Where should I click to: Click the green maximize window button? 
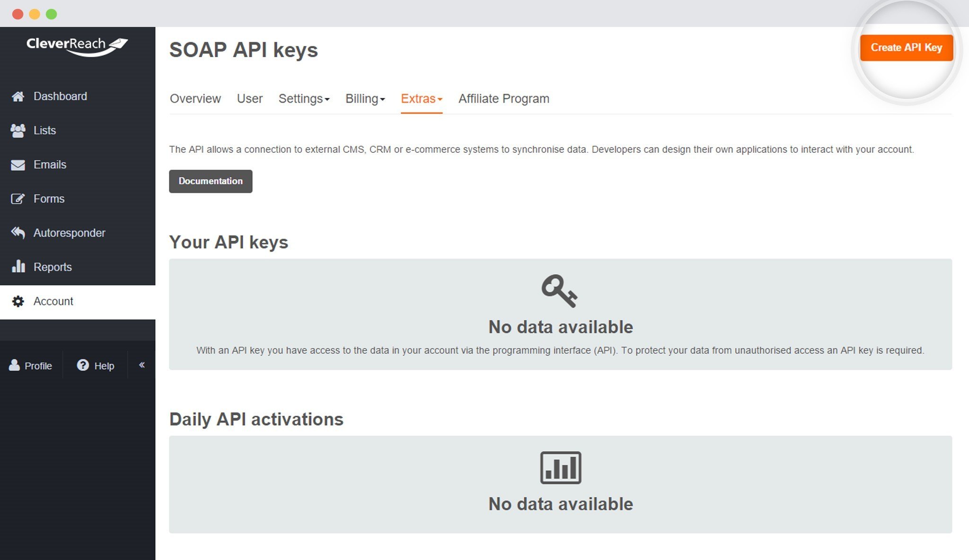click(52, 14)
